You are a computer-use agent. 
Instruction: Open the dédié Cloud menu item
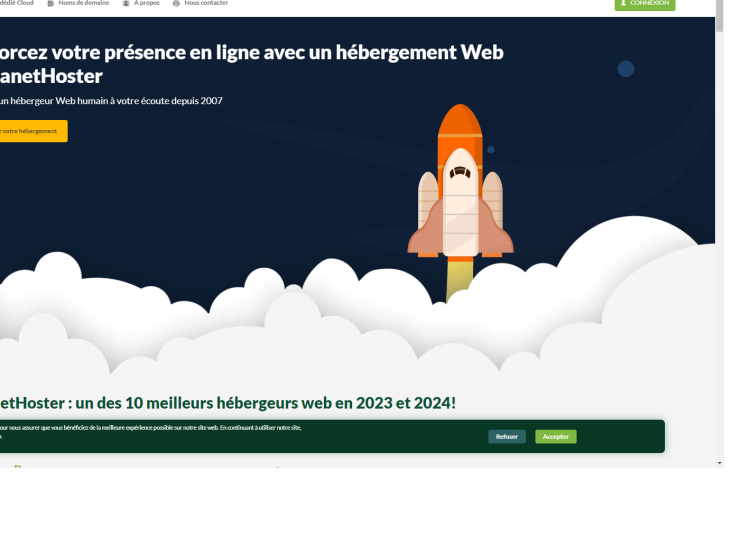(17, 3)
